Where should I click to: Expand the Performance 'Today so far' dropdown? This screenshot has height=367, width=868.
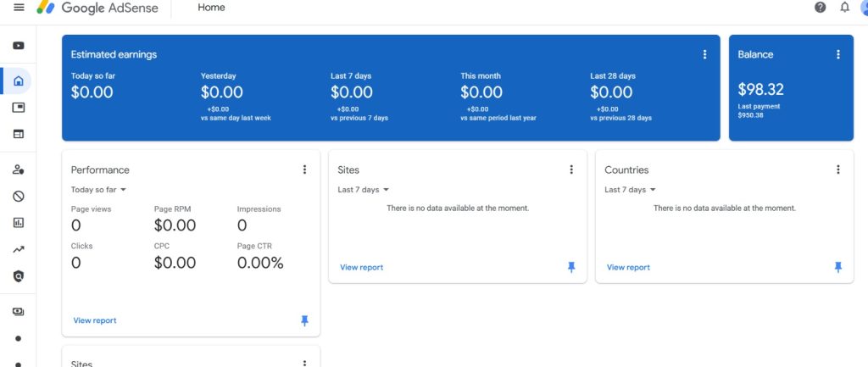coord(99,190)
